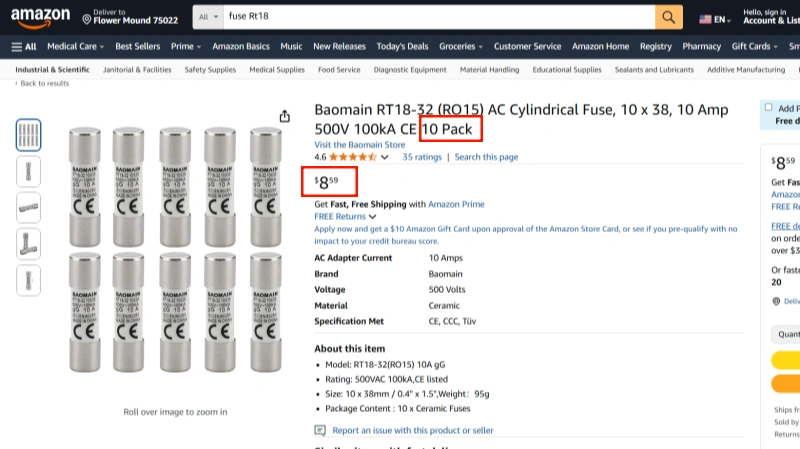Click the share icon above product image
The image size is (800, 449).
pos(285,116)
